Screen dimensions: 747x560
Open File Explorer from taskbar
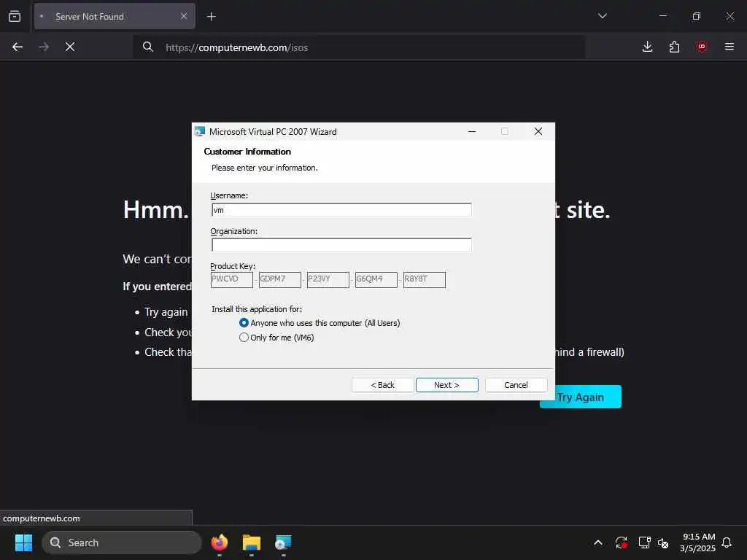pos(251,542)
